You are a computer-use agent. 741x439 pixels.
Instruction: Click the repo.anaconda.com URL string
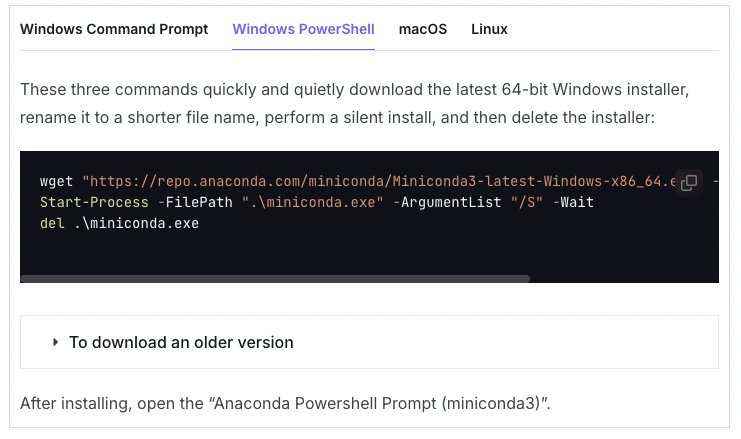379,181
